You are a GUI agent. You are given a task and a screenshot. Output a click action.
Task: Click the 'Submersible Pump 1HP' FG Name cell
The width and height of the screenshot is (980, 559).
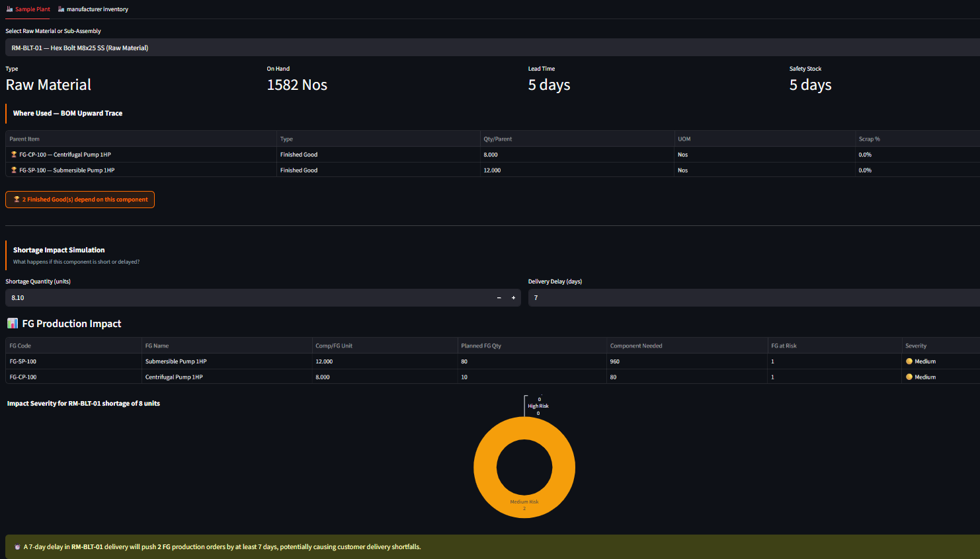coord(227,361)
